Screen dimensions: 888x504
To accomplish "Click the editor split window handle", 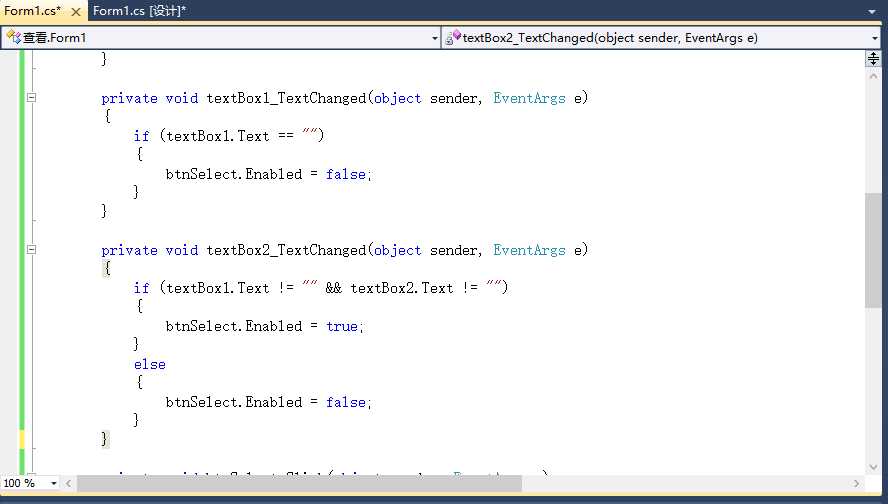I will 873,58.
